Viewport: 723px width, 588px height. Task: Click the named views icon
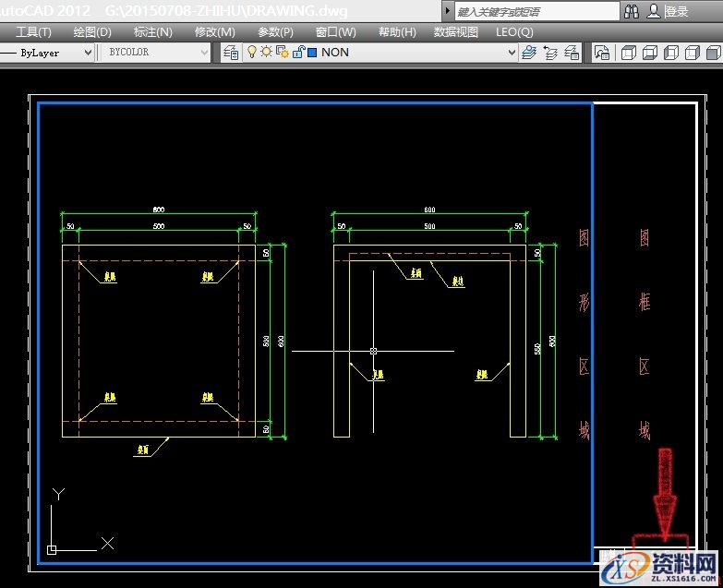pyautogui.click(x=602, y=53)
